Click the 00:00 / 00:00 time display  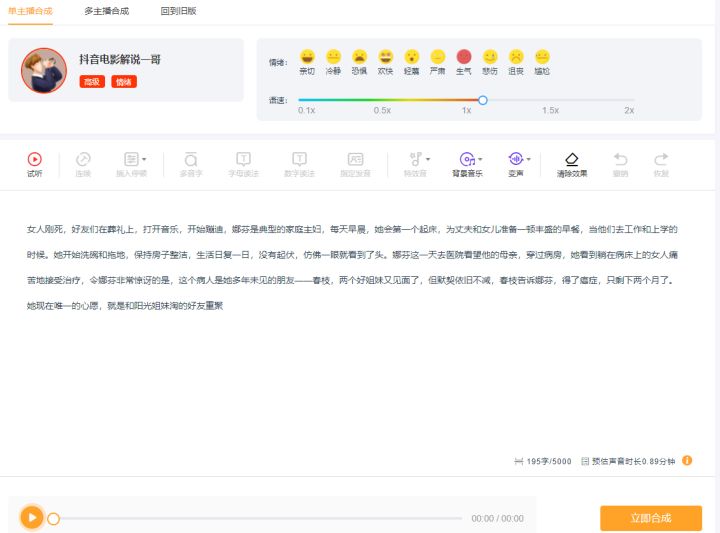point(497,518)
